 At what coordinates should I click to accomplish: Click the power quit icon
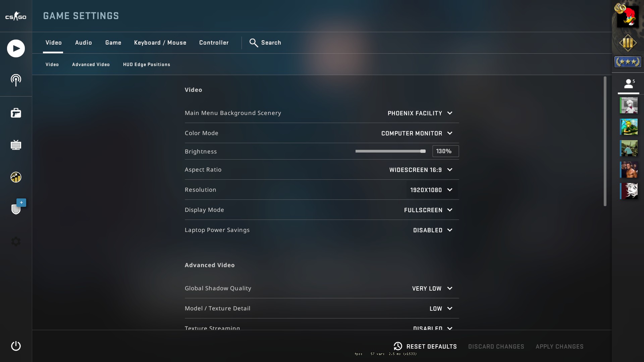point(16,346)
